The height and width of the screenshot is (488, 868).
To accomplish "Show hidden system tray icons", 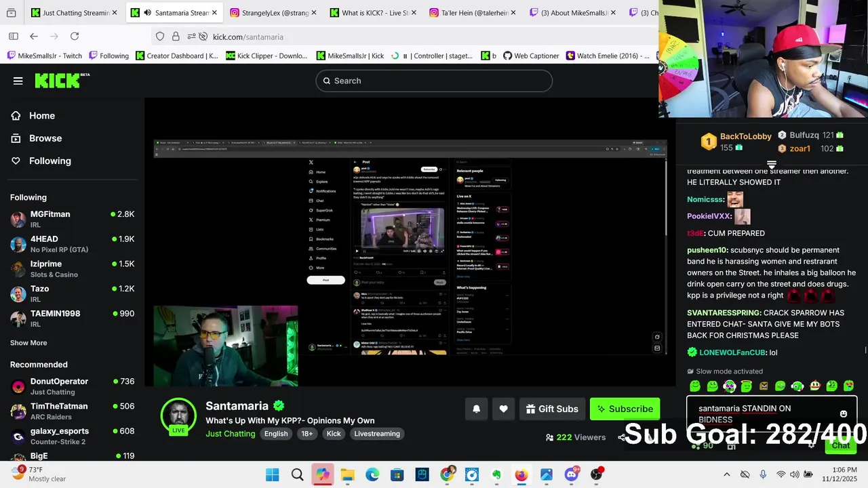I will tap(727, 474).
